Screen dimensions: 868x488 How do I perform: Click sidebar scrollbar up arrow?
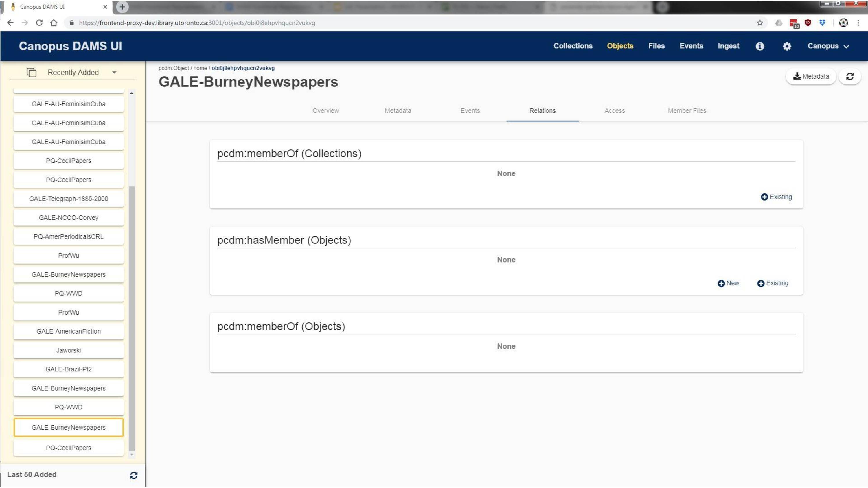[x=132, y=93]
